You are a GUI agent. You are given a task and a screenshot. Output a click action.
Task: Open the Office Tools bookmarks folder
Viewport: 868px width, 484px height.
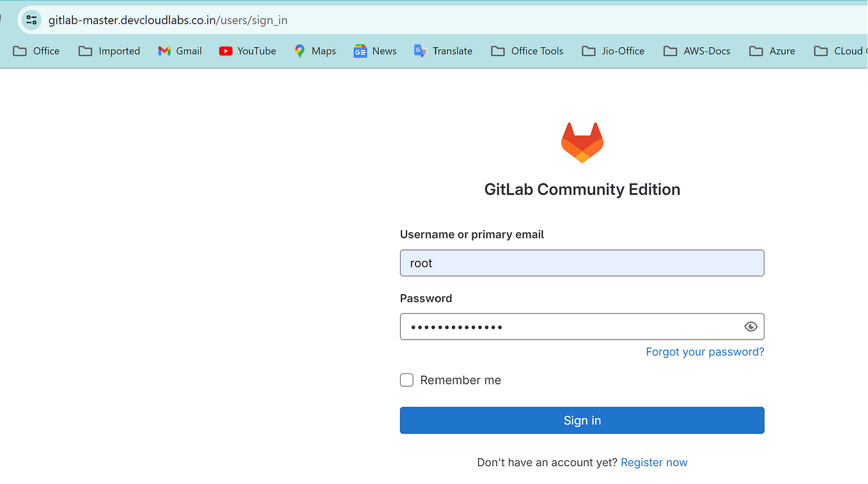[527, 51]
